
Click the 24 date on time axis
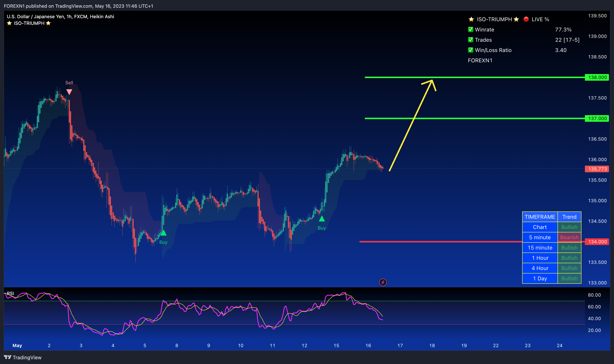pos(560,345)
